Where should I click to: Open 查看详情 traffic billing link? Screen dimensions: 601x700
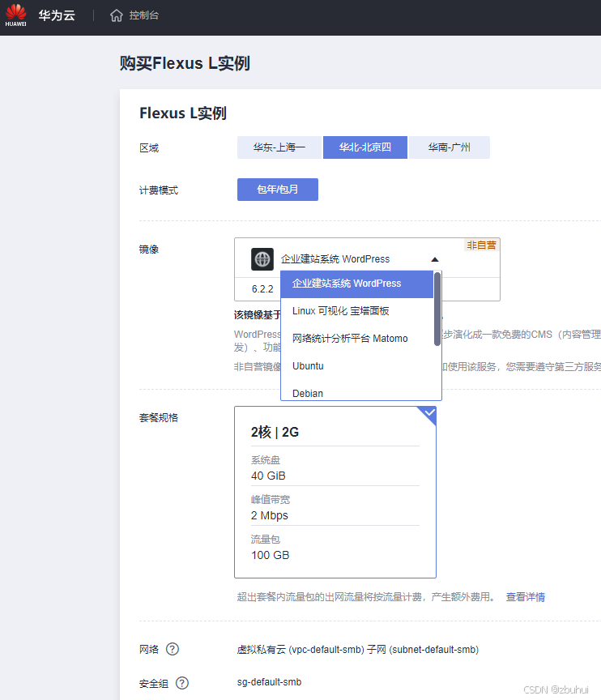click(x=525, y=597)
